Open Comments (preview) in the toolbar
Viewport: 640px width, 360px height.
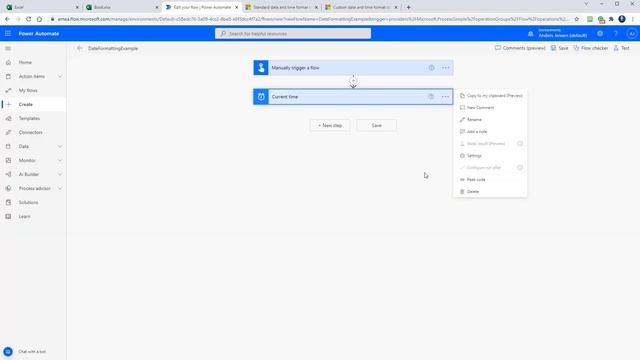(x=520, y=48)
